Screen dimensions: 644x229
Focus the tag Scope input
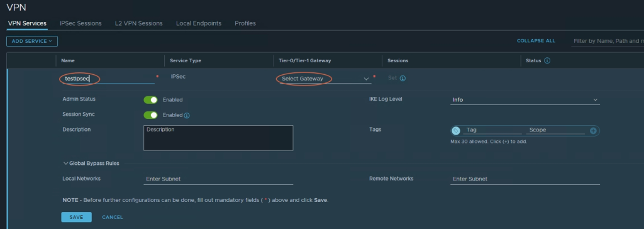click(555, 130)
